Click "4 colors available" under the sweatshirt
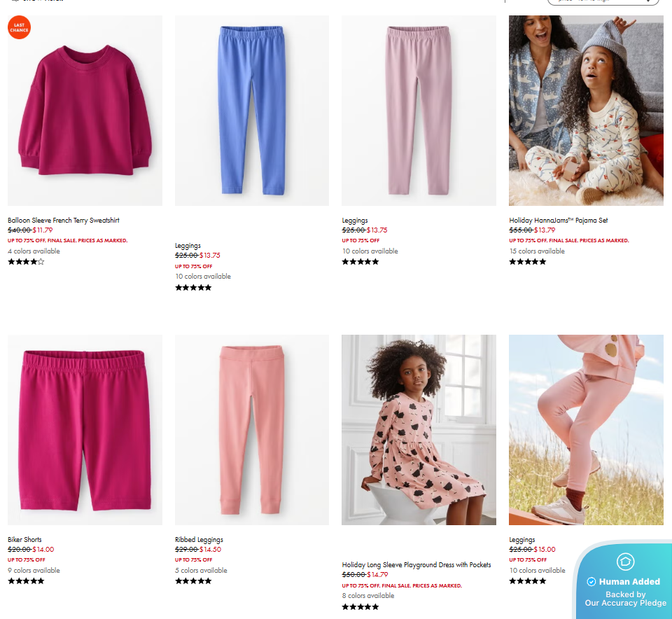 point(34,251)
